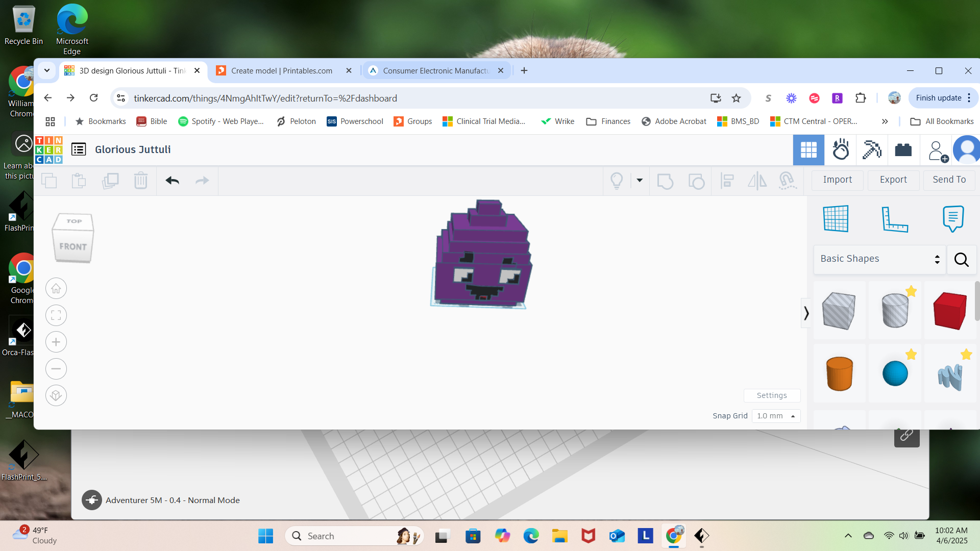Click the Export button
This screenshot has height=551, width=980.
(x=893, y=180)
